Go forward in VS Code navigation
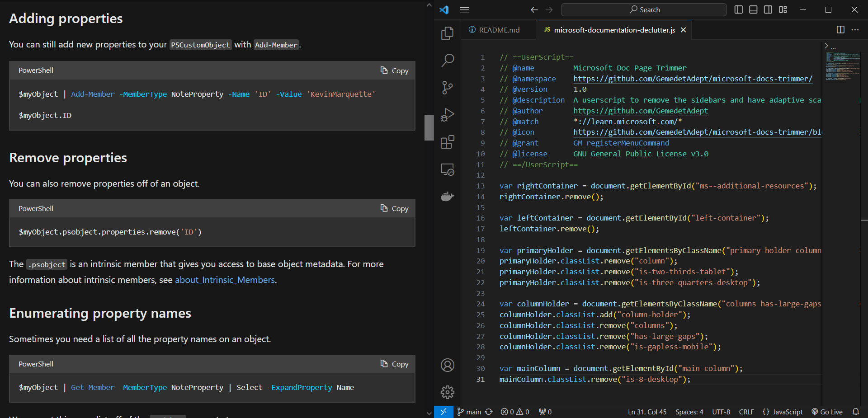 tap(549, 9)
